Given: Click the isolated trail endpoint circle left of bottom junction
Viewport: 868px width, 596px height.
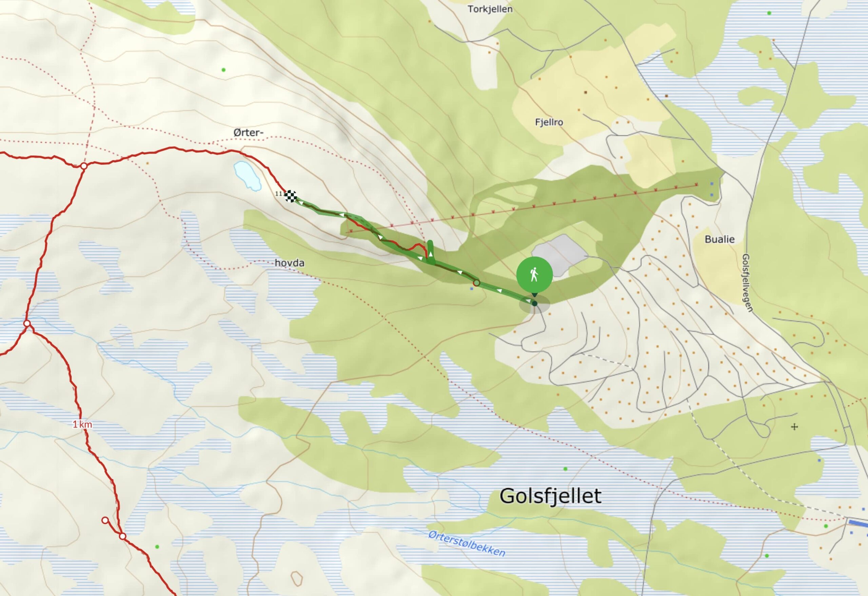Looking at the screenshot, I should click(105, 520).
